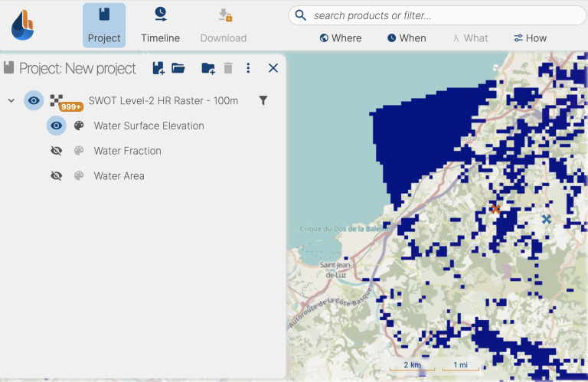Image resolution: width=588 pixels, height=382 pixels.
Task: Click the application logo icon
Action: point(23,25)
